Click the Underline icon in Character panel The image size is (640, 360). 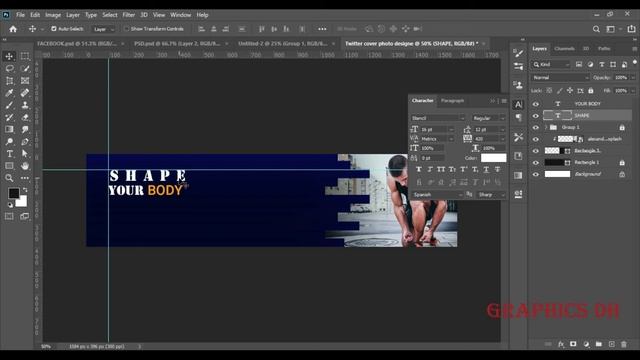[x=486, y=169]
